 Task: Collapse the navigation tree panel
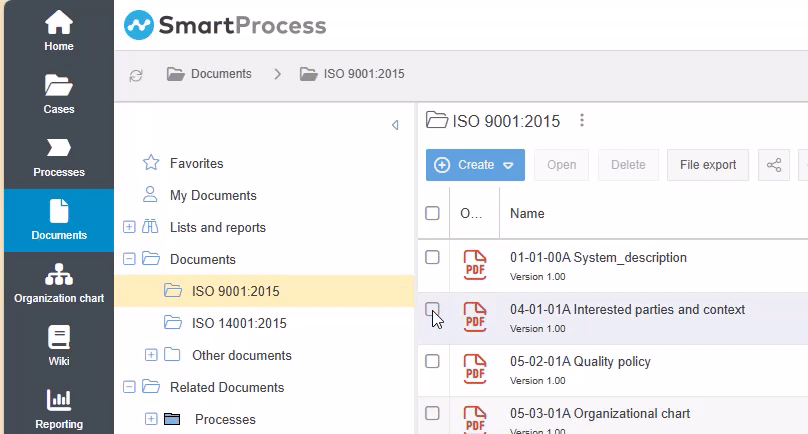pyautogui.click(x=395, y=125)
